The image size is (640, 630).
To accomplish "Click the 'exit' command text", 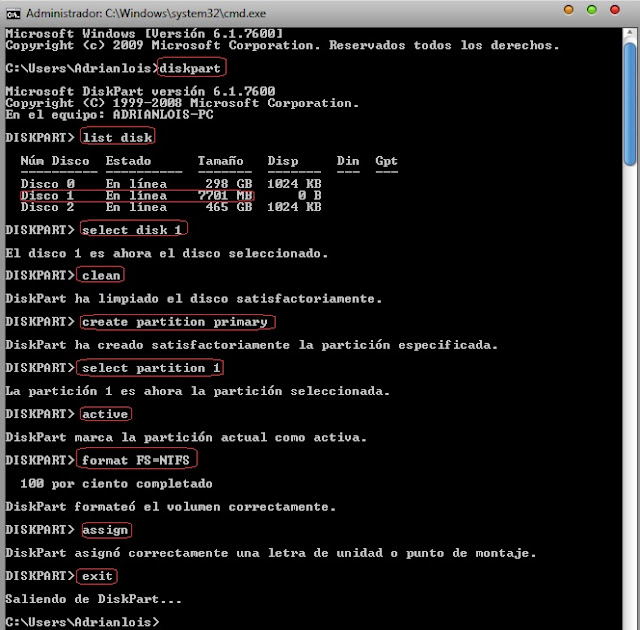I will (97, 576).
